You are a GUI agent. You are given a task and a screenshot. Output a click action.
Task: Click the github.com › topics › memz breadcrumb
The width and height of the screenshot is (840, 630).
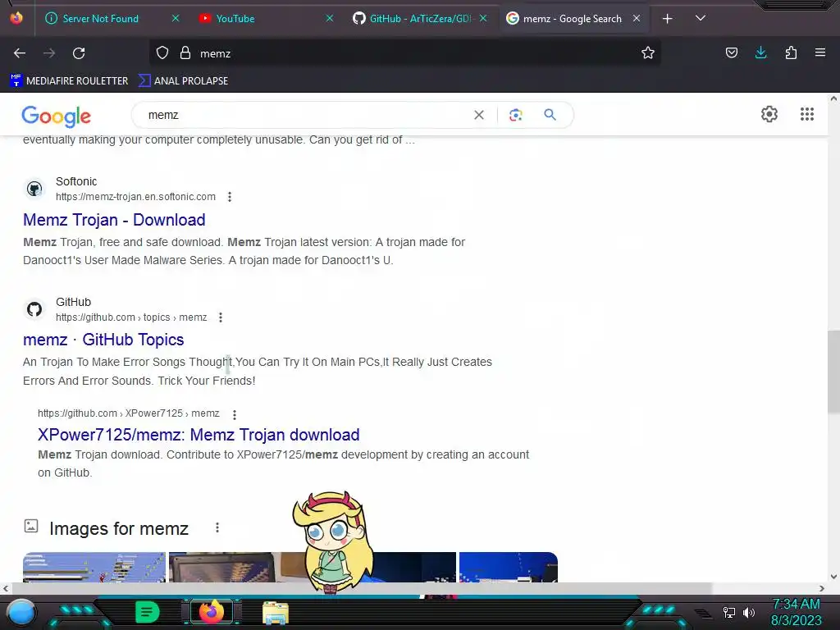coord(131,317)
